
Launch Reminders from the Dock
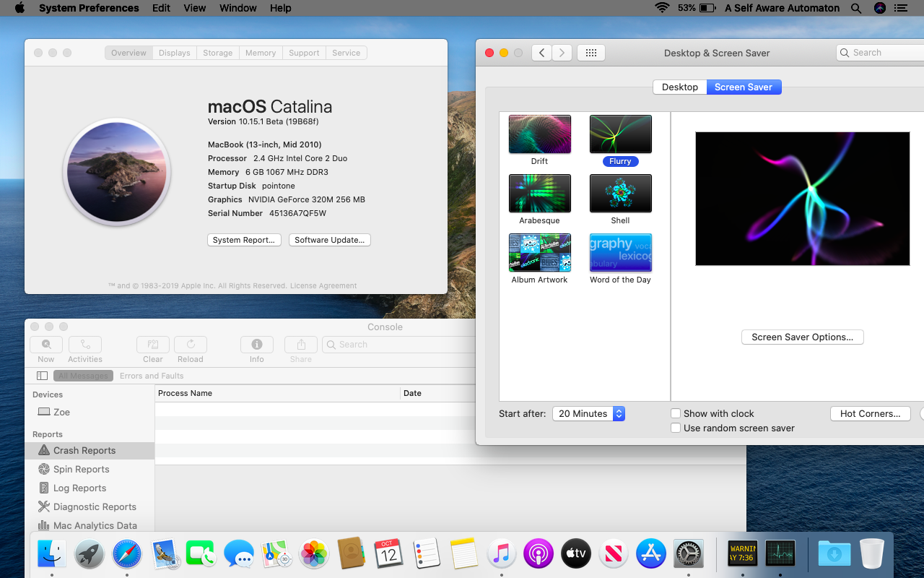point(426,554)
